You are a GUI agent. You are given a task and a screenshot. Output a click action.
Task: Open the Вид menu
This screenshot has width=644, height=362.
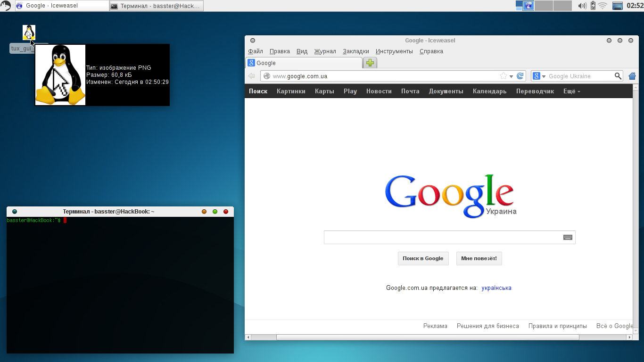click(x=302, y=51)
